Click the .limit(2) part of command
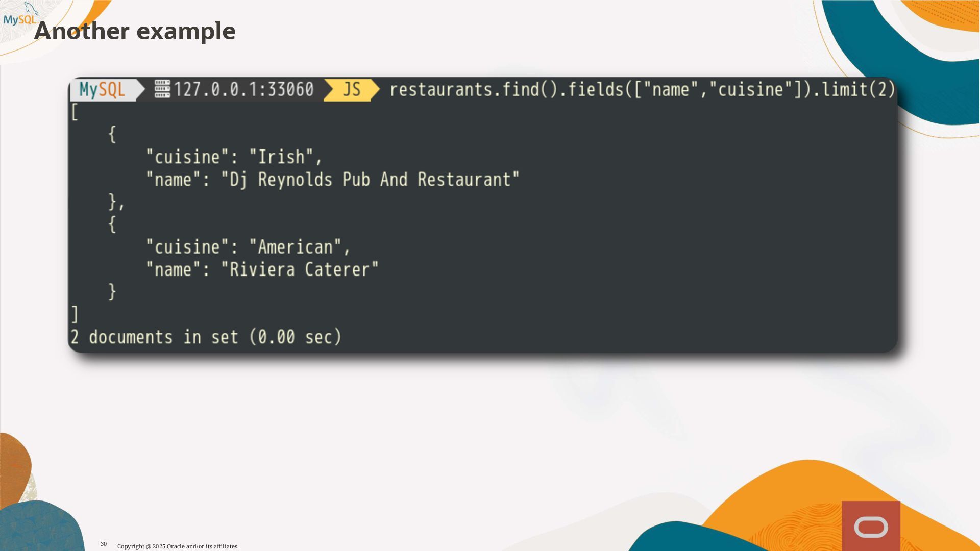The height and width of the screenshot is (551, 980). pyautogui.click(x=856, y=90)
